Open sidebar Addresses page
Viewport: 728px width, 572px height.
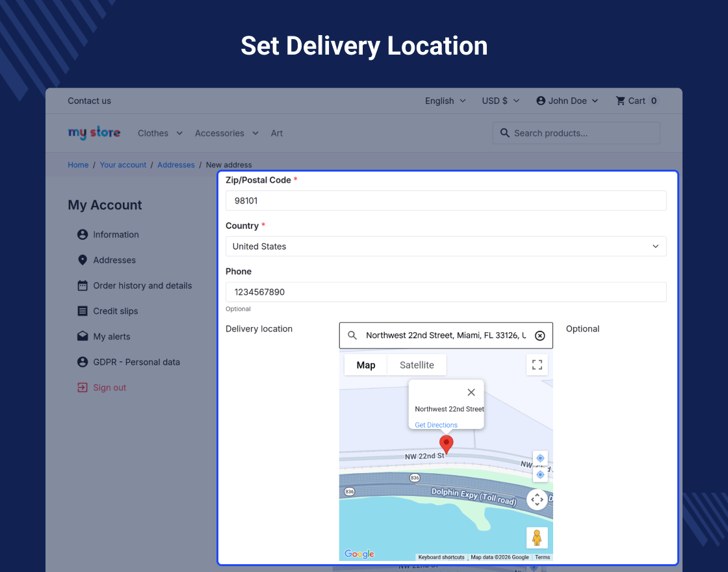coord(114,260)
